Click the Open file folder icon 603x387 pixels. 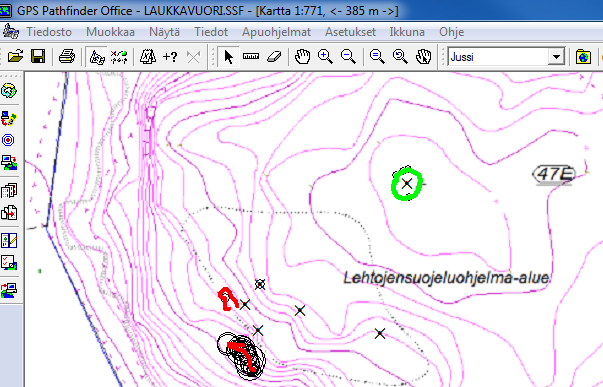point(15,57)
